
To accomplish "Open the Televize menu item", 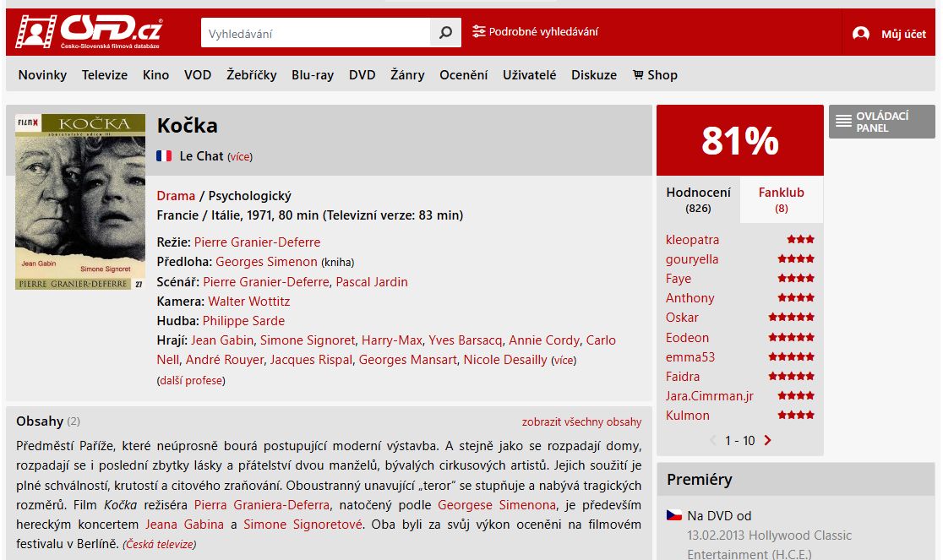I will [105, 75].
